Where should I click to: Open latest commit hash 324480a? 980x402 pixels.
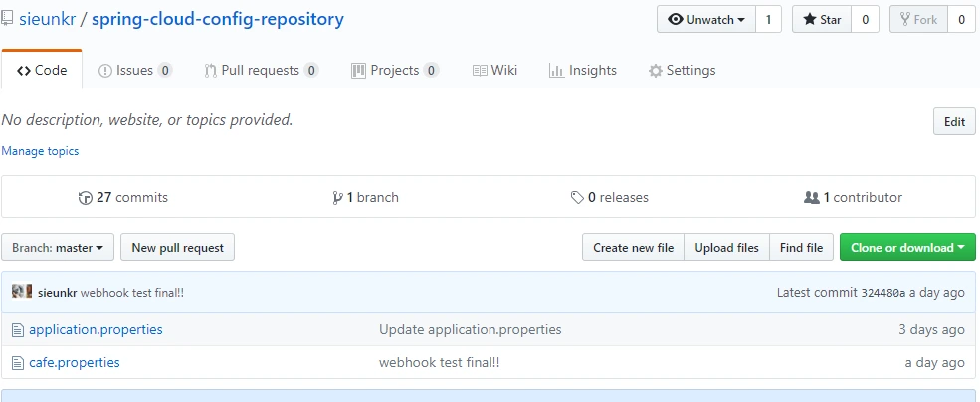click(882, 293)
